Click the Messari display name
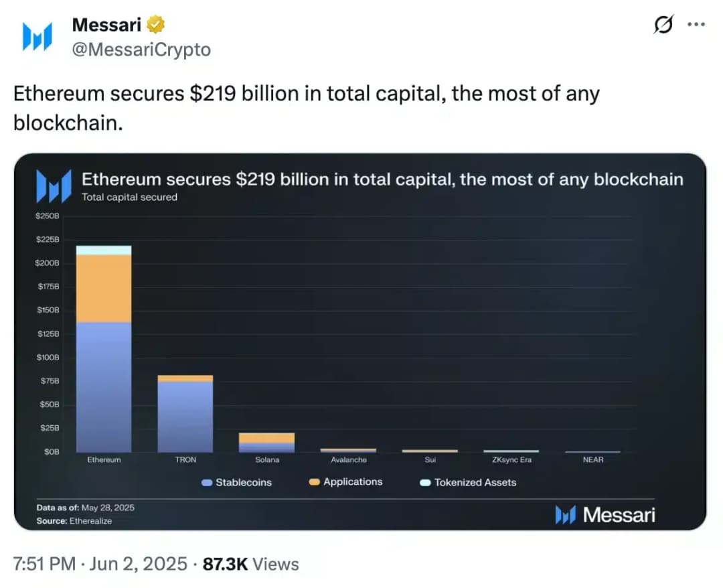The width and height of the screenshot is (723, 588). 106,24
